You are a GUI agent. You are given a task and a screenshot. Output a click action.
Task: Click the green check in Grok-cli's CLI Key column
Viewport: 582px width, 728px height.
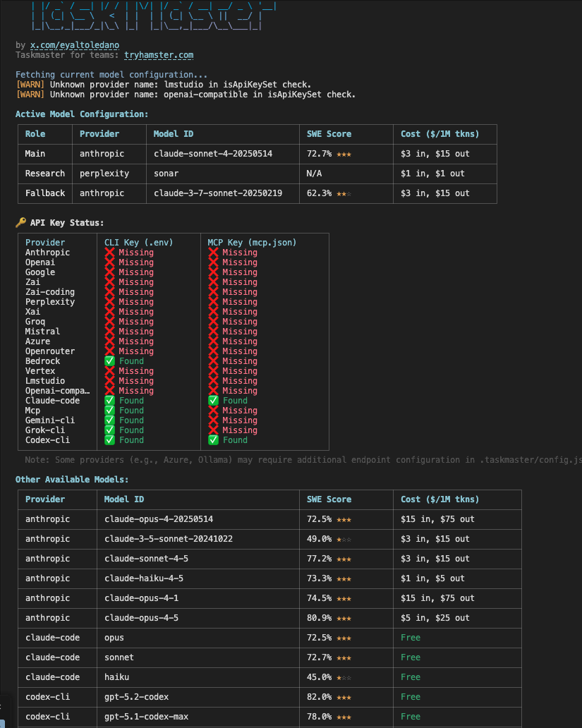tap(109, 430)
